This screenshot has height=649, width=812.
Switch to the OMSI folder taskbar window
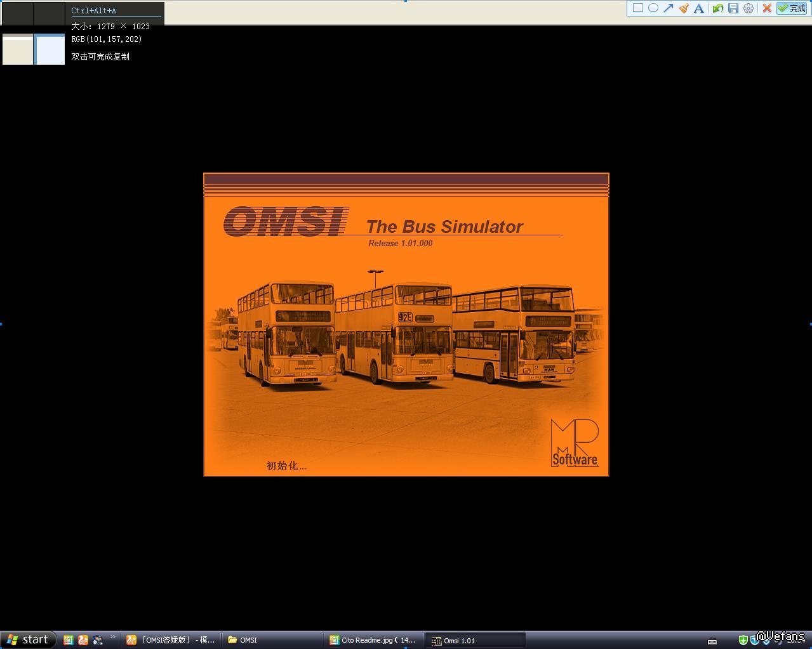coord(272,640)
